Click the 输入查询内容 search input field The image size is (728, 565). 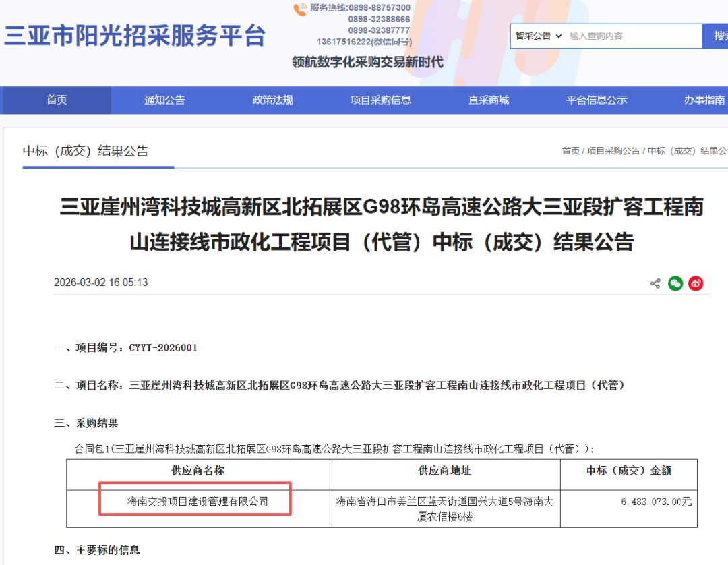pos(630,36)
